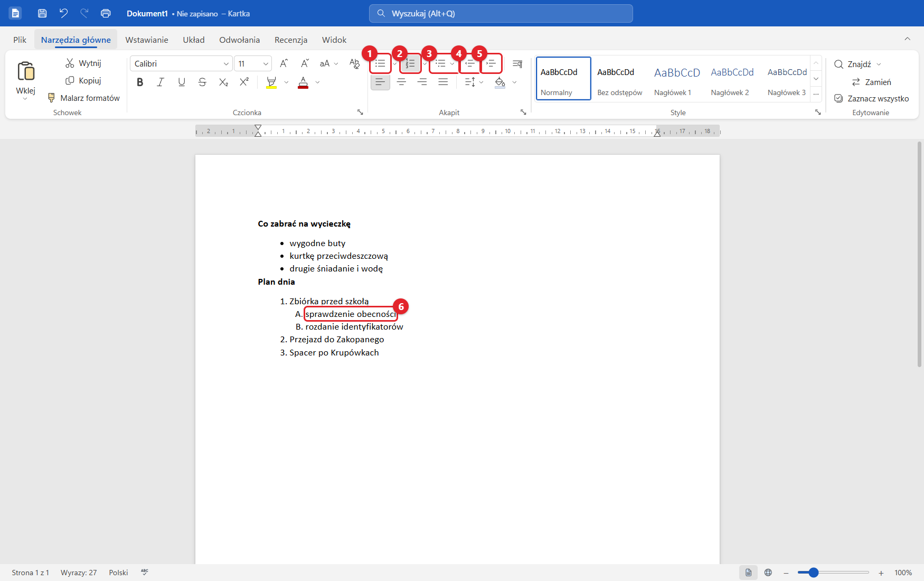Click the Print icon
The height and width of the screenshot is (581, 924).
pos(106,13)
